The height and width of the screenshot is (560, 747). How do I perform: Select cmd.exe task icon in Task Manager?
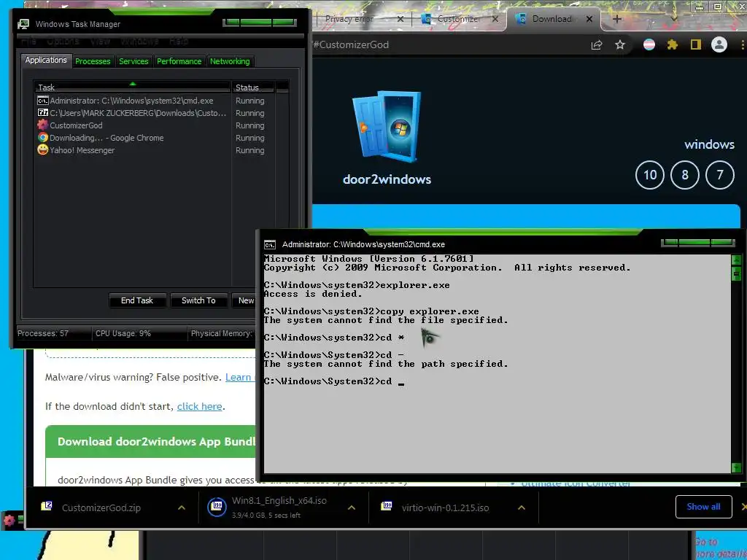(43, 101)
